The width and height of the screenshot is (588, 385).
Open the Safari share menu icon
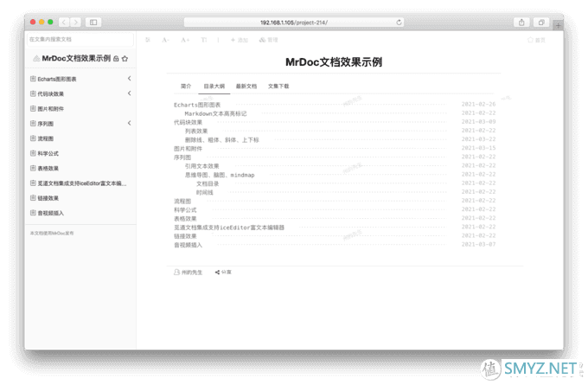coord(521,22)
